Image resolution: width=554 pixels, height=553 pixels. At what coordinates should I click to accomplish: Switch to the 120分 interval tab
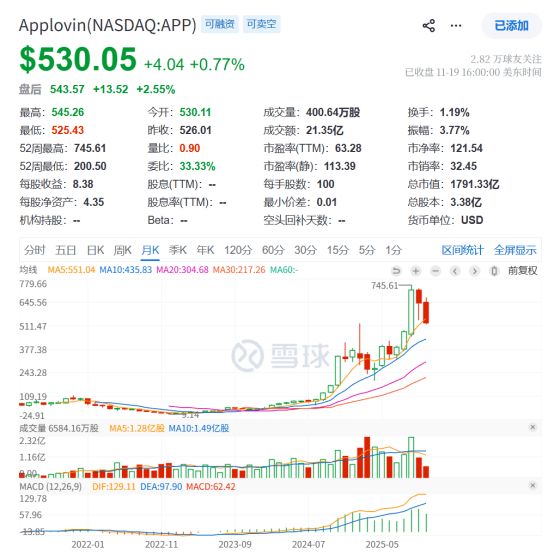click(238, 250)
